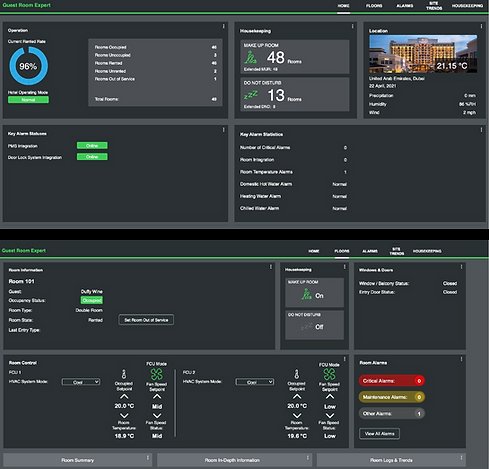Click the Guest Room Expert logo in the Room 101 dashboard

pyautogui.click(x=24, y=250)
